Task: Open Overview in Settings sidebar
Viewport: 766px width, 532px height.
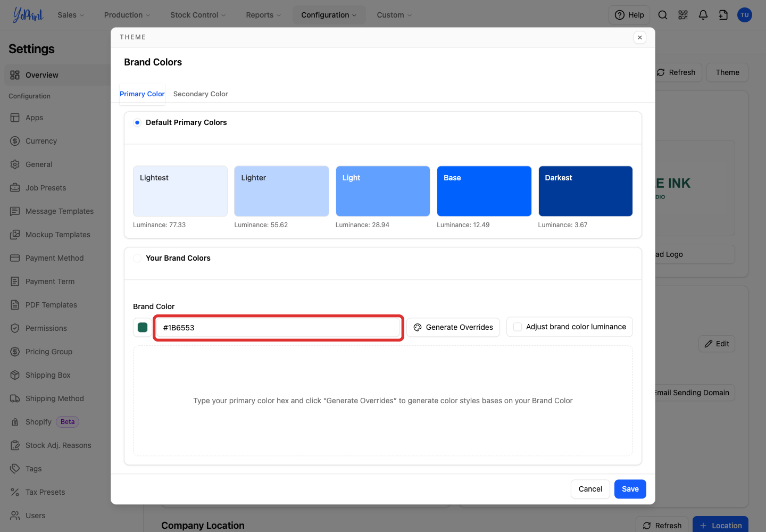Action: click(57, 75)
